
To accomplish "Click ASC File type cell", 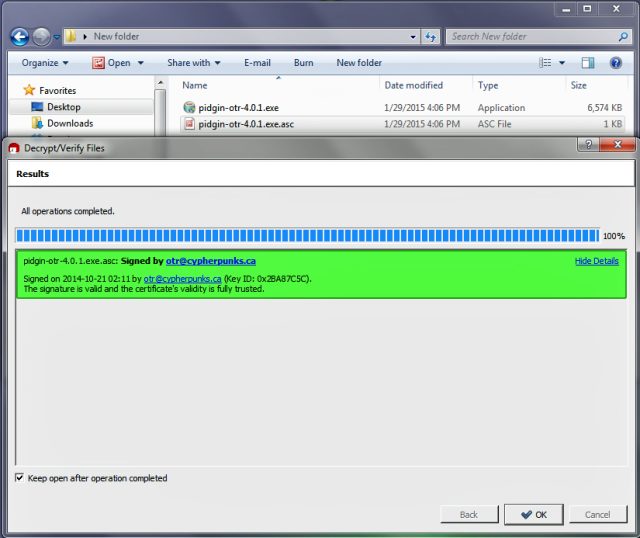I will 494,124.
